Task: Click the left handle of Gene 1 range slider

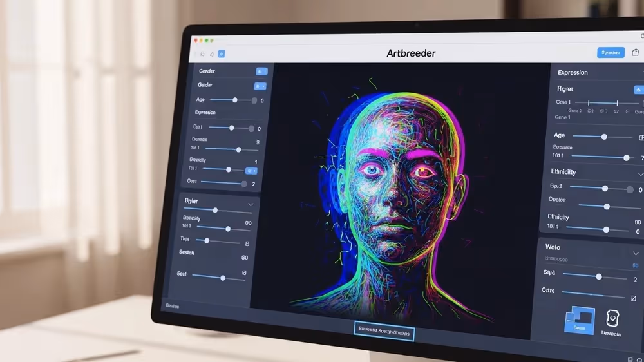Action: [x=589, y=102]
